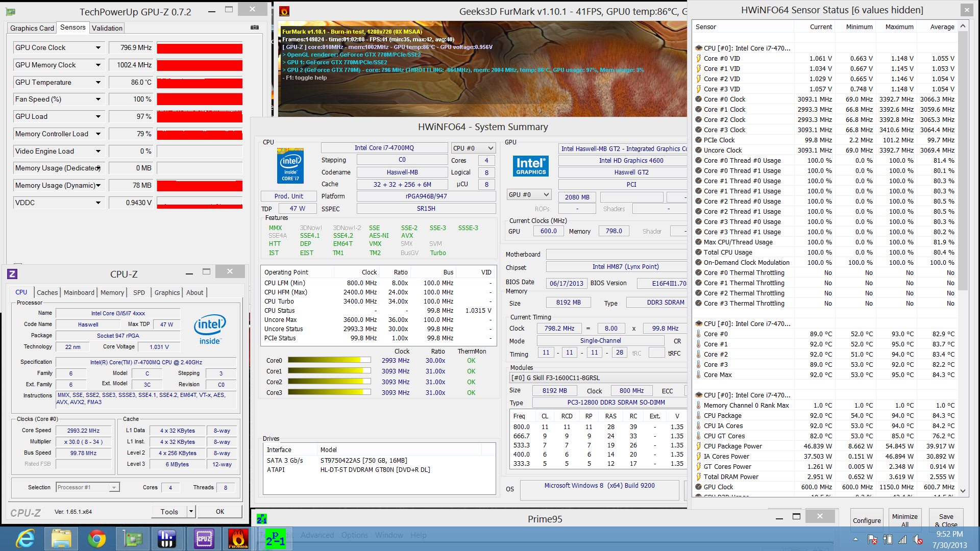Click the CPU-Z purple Z title icon

(x=12, y=274)
